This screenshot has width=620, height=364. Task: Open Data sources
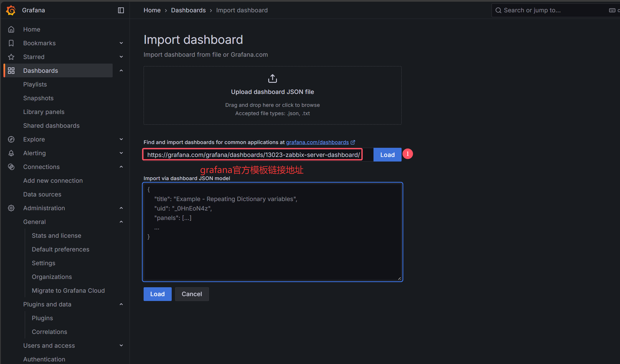pos(42,194)
